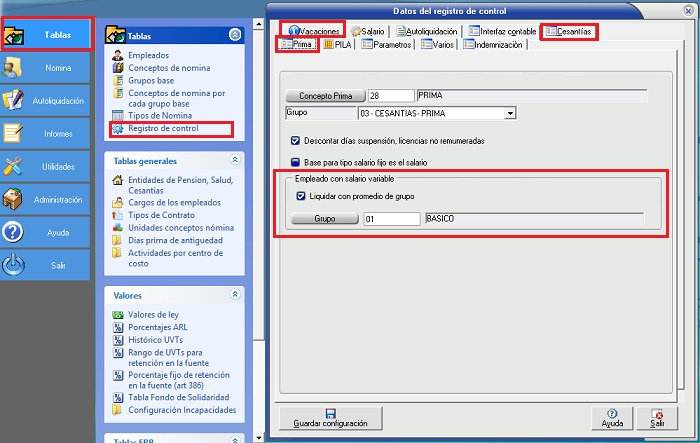This screenshot has width=700, height=443.
Task: Collapse the Tablas generales panel
Action: [x=235, y=159]
